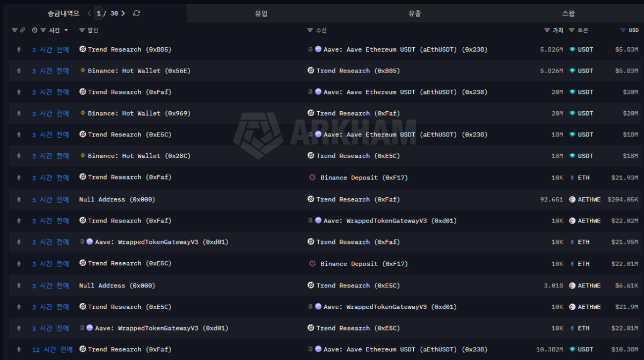Go to next page of transfers
This screenshot has height=360, width=644.
[x=123, y=13]
